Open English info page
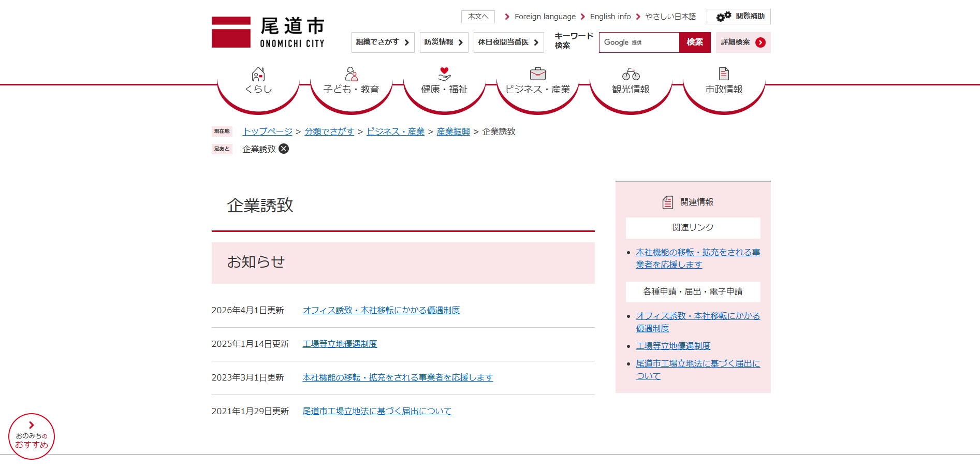 coord(610,17)
